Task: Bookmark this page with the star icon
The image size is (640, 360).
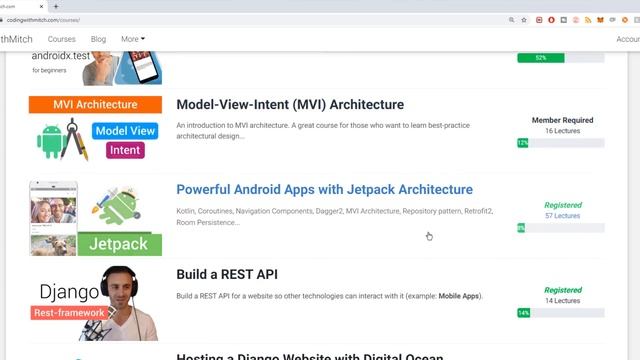Action: [524, 20]
